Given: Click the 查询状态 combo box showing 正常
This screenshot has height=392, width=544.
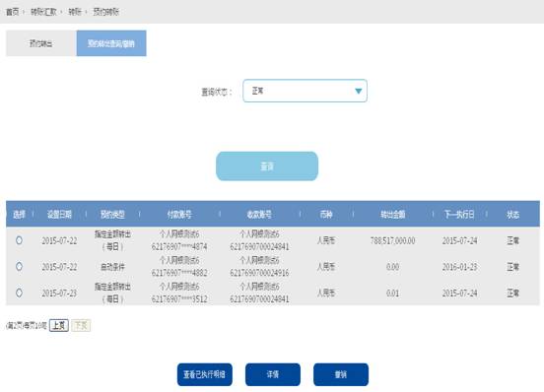Looking at the screenshot, I should (x=305, y=91).
